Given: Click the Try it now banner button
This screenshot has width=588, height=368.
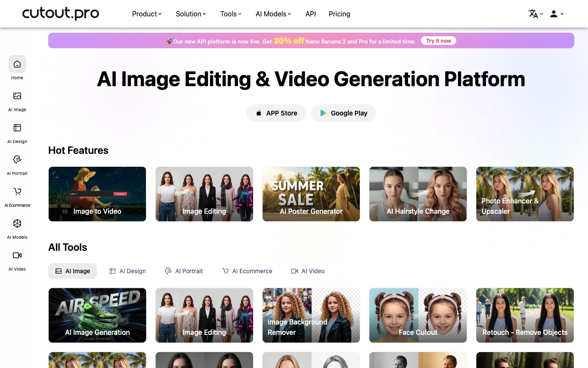Looking at the screenshot, I should (438, 41).
